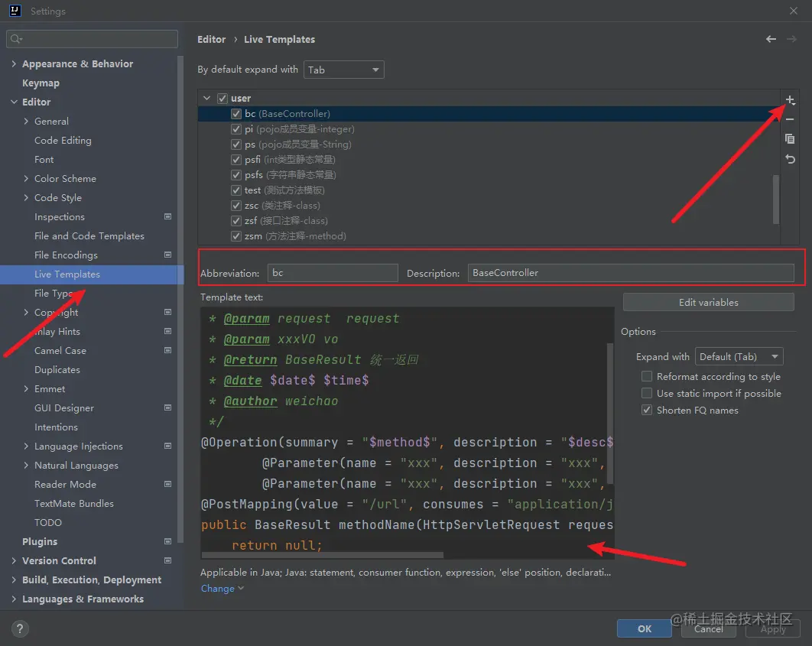Open Keymap settings page
The width and height of the screenshot is (812, 646).
pos(41,83)
